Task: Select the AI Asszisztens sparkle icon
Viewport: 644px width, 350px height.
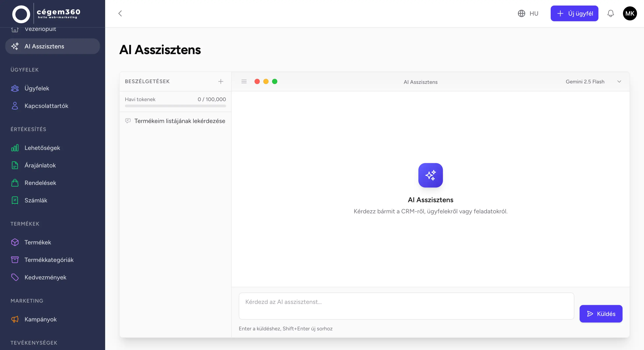Action: coord(15,46)
